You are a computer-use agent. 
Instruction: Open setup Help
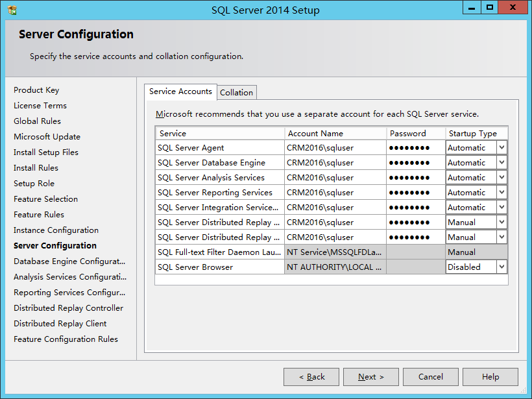click(x=490, y=377)
